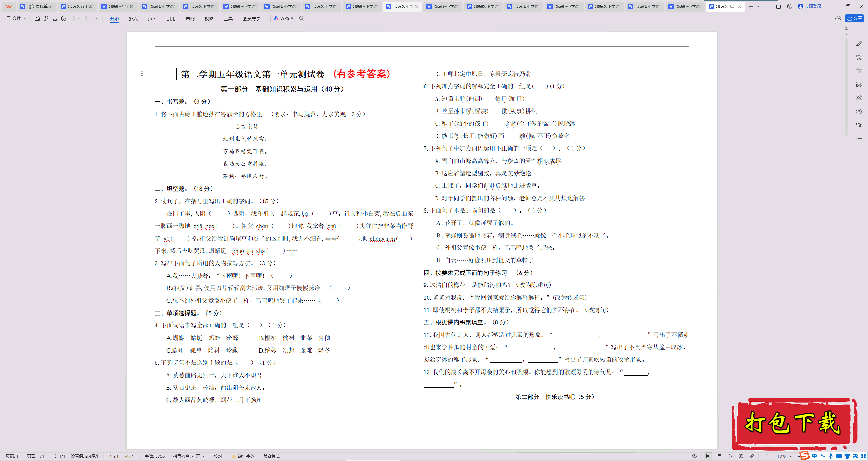This screenshot has width=868, height=461.
Task: Select the 插入 ribbon tab
Action: [x=133, y=19]
